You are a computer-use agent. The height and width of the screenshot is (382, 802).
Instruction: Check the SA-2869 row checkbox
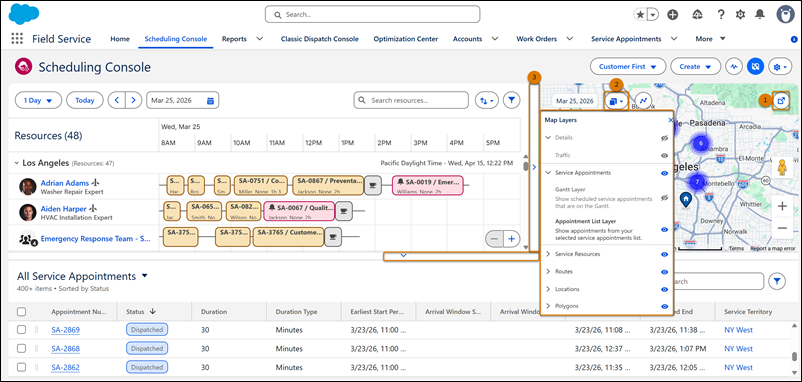(21, 330)
